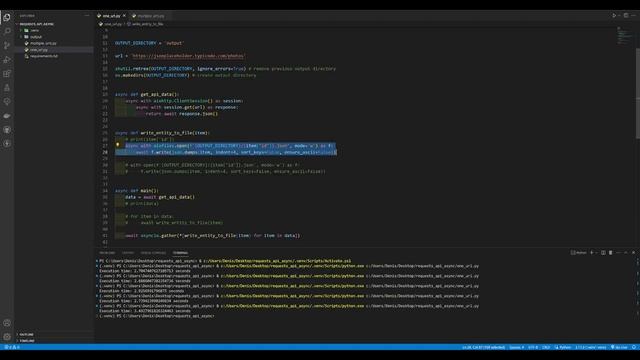Viewport: 640px width, 360px height.
Task: Click the asyncio.gather code line
Action: [212, 236]
